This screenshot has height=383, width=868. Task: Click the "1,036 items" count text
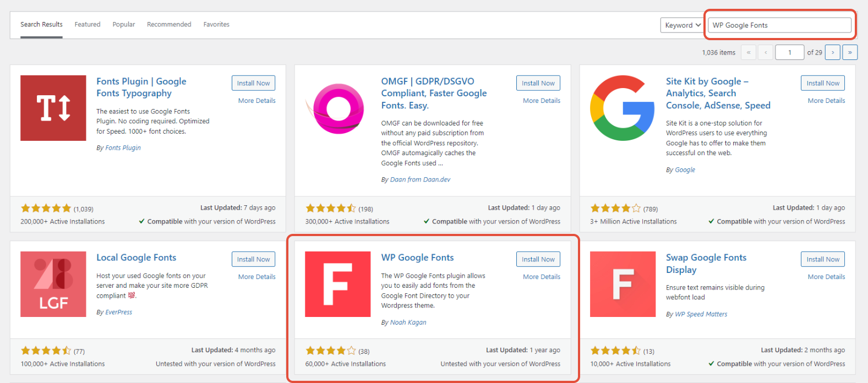pyautogui.click(x=718, y=52)
